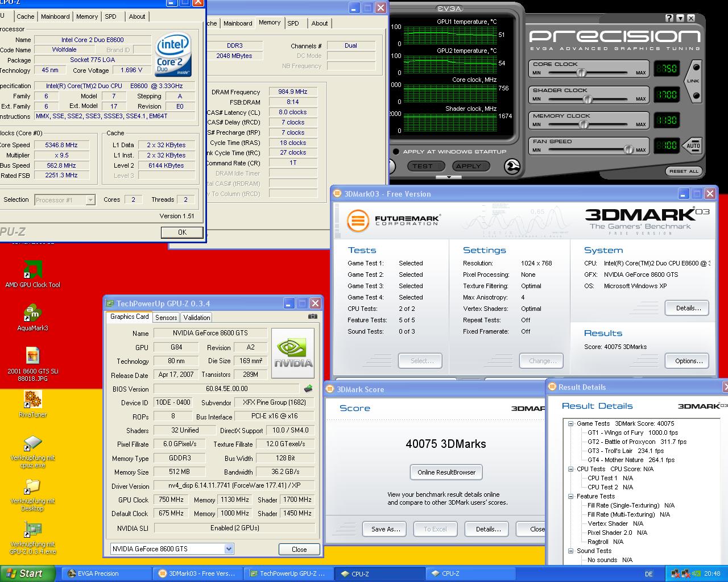The image size is (728, 582).
Task: Click the Windows Start button
Action: point(27,573)
